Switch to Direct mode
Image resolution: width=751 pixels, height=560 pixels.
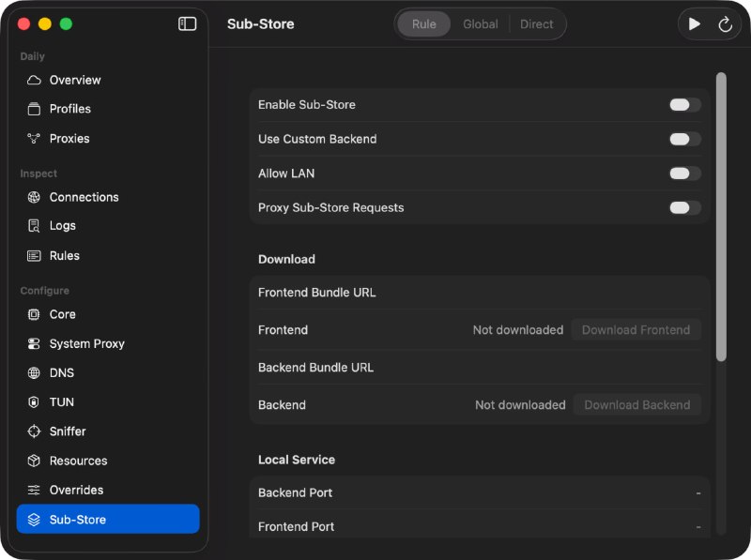tap(536, 24)
